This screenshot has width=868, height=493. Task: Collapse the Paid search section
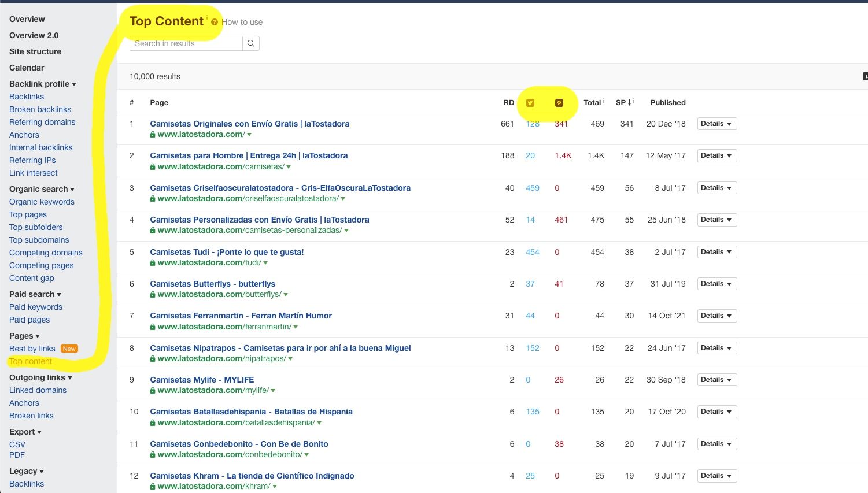tap(35, 294)
